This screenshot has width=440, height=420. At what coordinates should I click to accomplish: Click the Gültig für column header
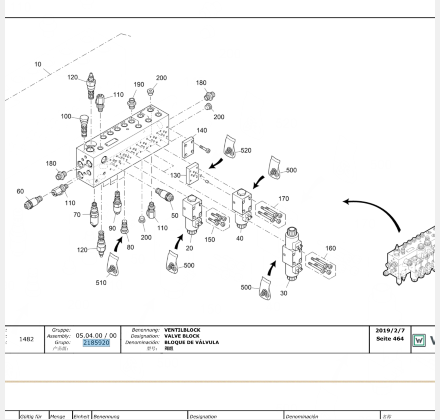(31, 416)
